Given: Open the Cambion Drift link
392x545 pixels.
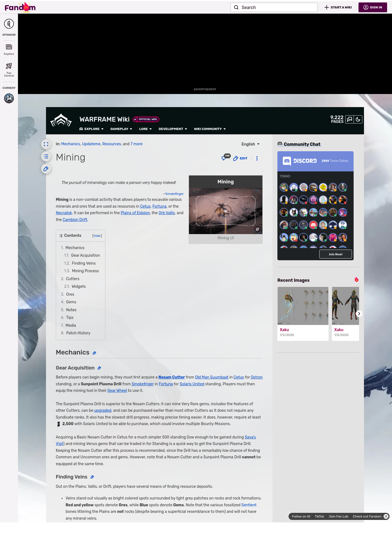Looking at the screenshot, I should (75, 220).
